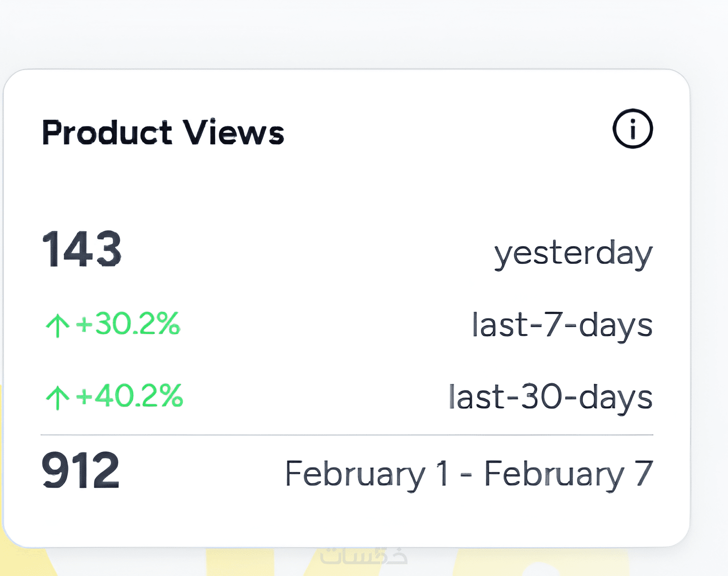Click the faded Arabic watermark logo below the card

pos(364,556)
